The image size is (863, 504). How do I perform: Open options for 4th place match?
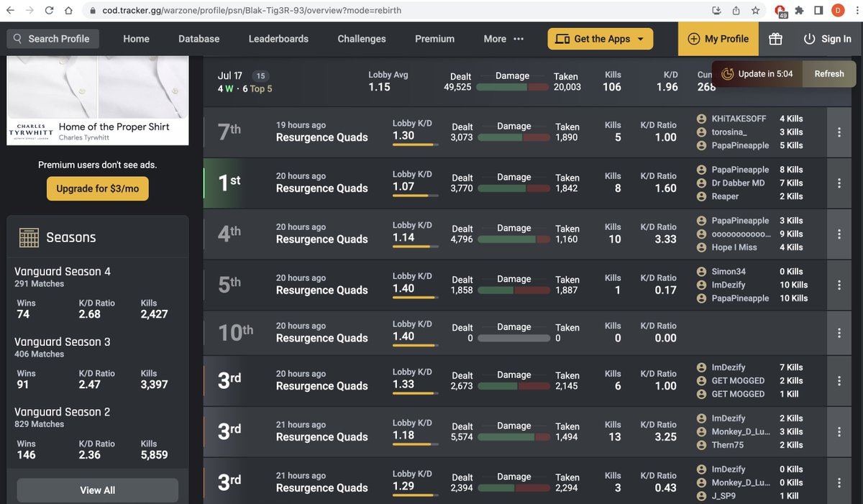pyautogui.click(x=839, y=234)
